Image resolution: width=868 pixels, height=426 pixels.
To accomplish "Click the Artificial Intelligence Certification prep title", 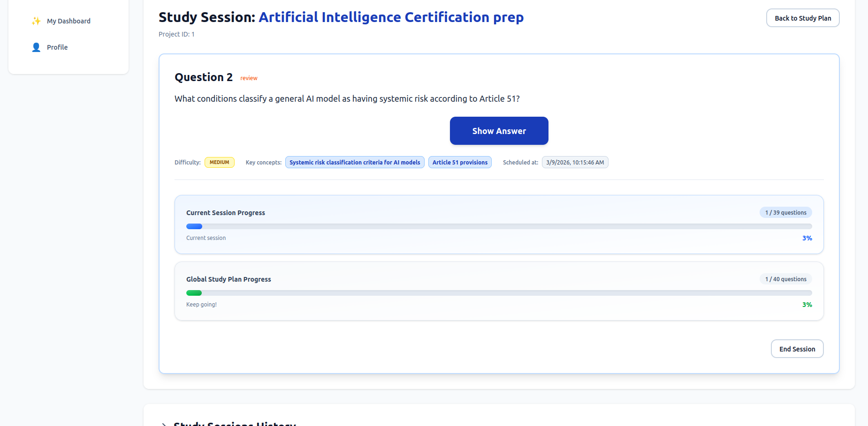I will (x=391, y=17).
